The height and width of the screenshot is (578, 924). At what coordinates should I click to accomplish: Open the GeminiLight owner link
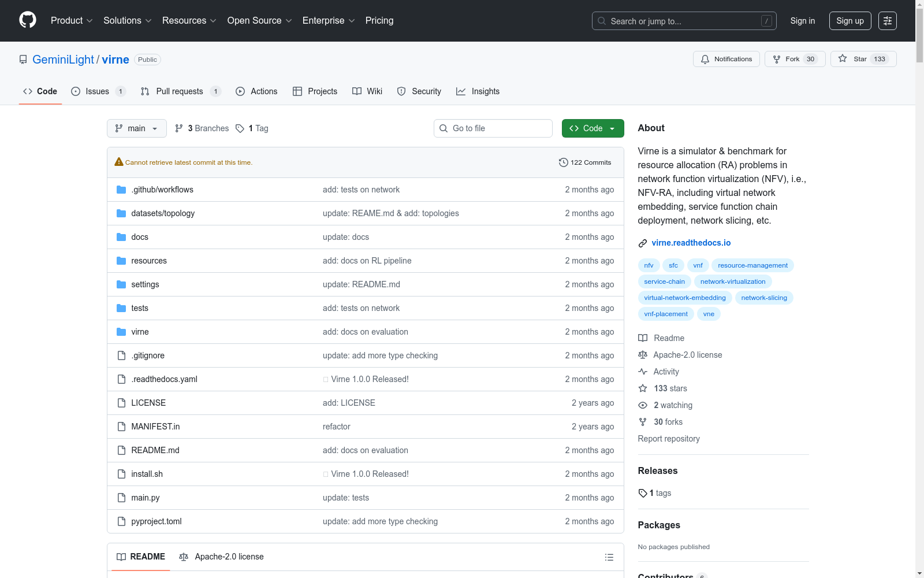coord(63,60)
